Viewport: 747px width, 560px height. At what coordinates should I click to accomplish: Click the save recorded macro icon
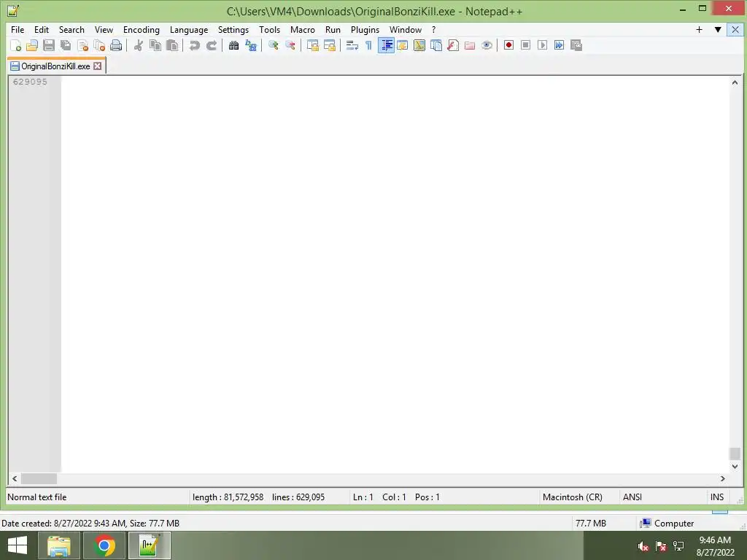[576, 45]
